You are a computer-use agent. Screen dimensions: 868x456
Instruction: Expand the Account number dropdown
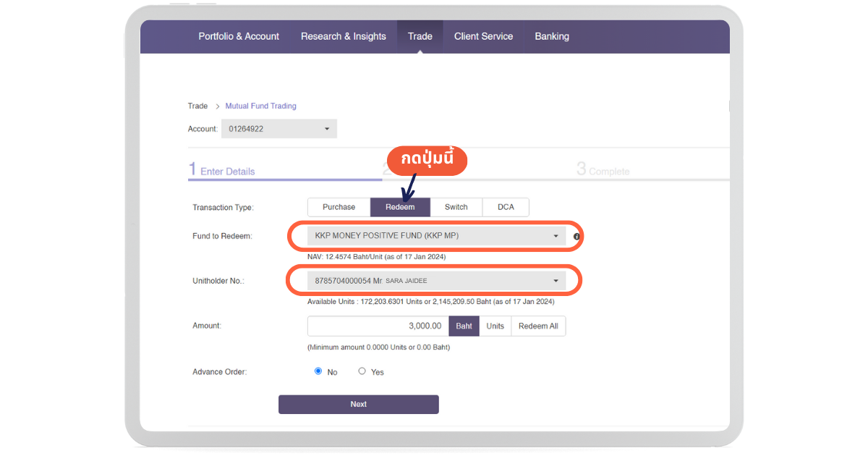280,129
